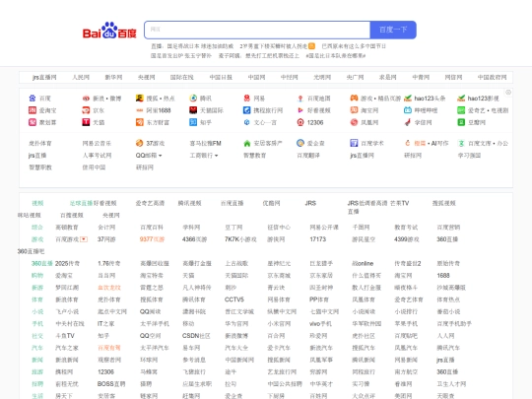Open 新华网 in top navigation

[x=113, y=78]
